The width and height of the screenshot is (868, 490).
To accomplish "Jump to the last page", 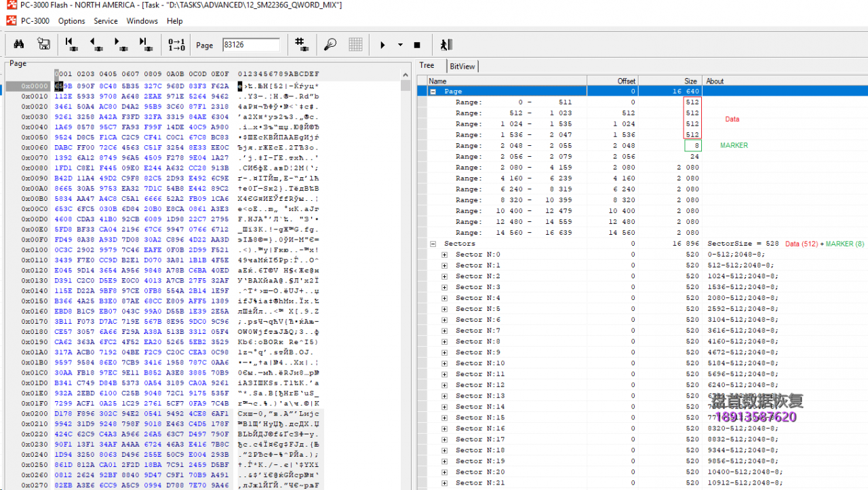I will [x=145, y=45].
